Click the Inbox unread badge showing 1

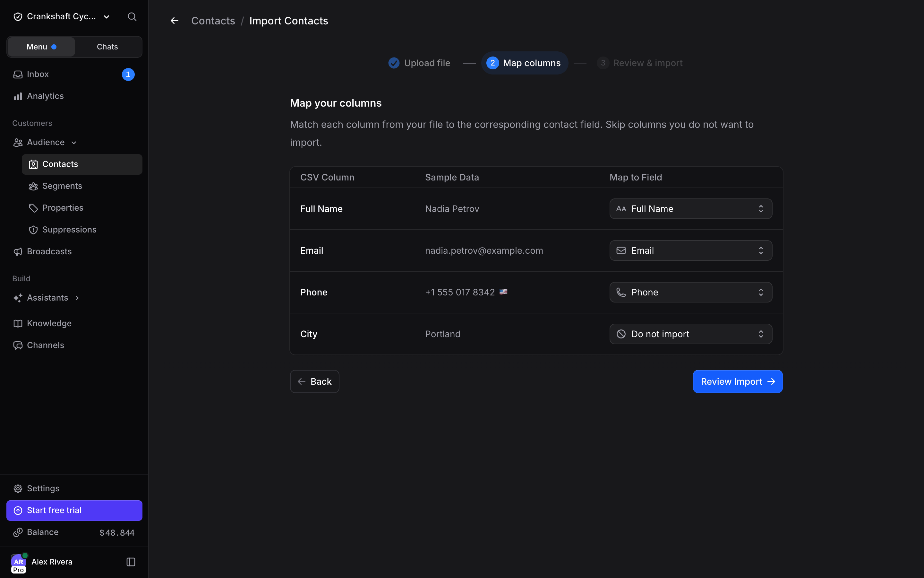tap(128, 74)
